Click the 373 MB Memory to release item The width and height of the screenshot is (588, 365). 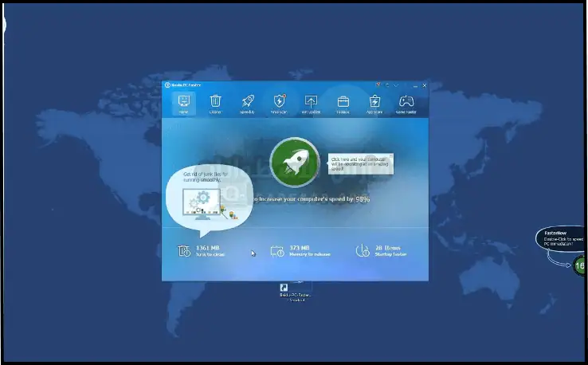coord(292,251)
